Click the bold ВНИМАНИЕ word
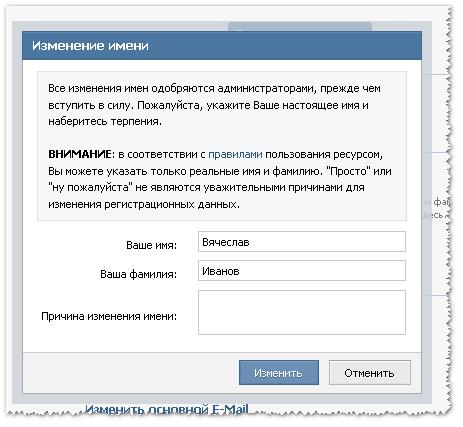Viewport: 463px width, 427px height. (x=79, y=155)
